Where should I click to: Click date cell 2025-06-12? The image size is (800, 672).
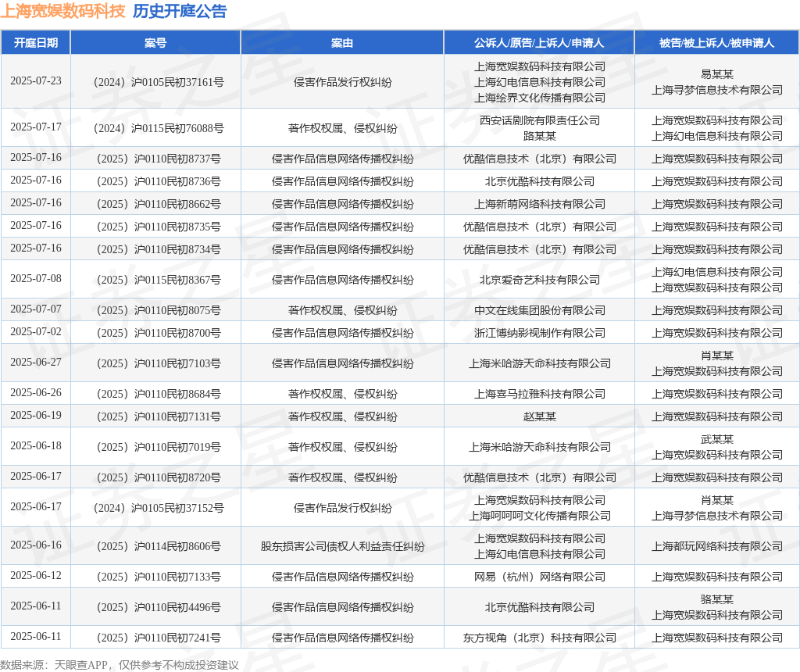pyautogui.click(x=36, y=576)
